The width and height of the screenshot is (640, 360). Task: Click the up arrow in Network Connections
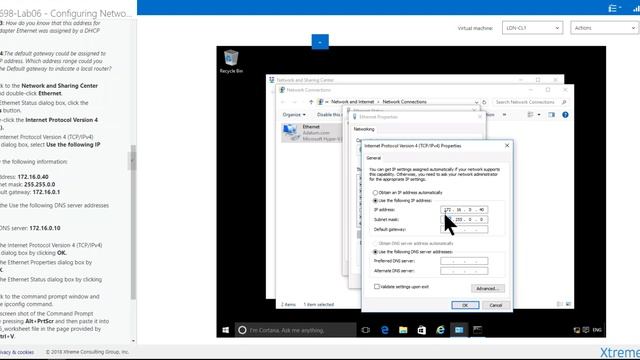pos(311,102)
